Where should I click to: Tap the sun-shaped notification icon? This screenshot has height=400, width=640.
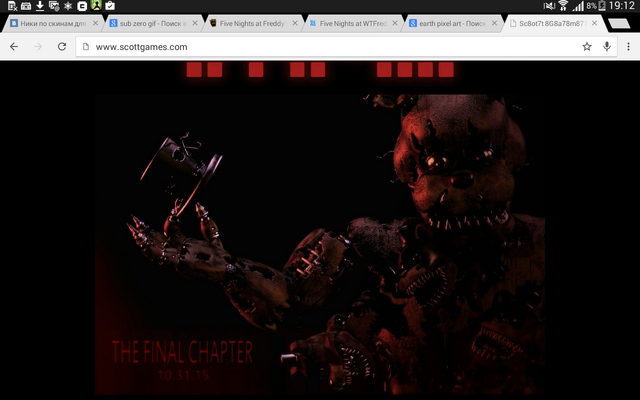(68, 6)
